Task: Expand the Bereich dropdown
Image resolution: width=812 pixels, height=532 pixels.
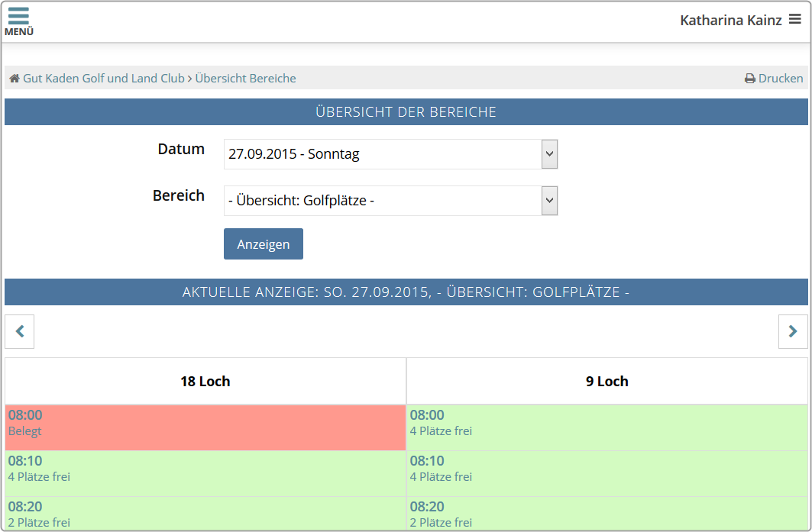Action: (549, 202)
